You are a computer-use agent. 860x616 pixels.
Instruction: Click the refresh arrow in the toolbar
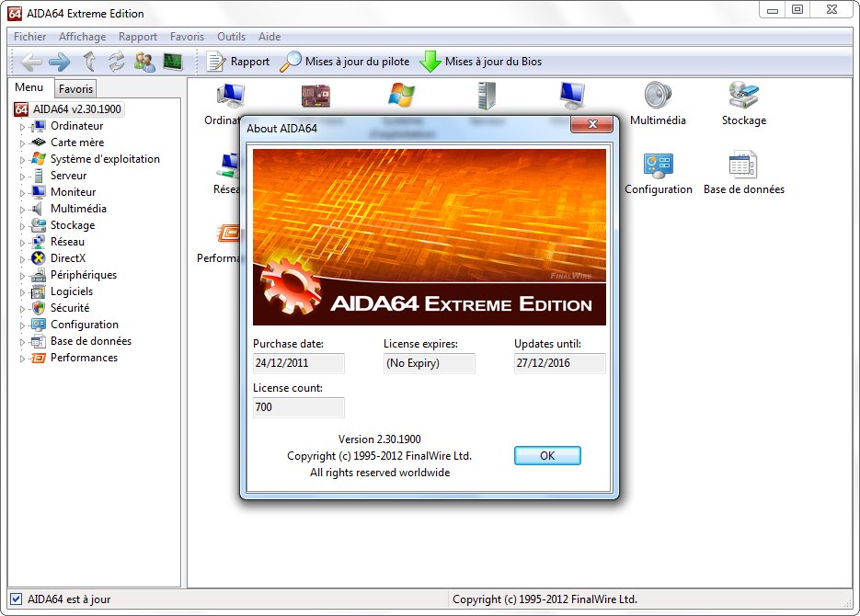point(117,62)
